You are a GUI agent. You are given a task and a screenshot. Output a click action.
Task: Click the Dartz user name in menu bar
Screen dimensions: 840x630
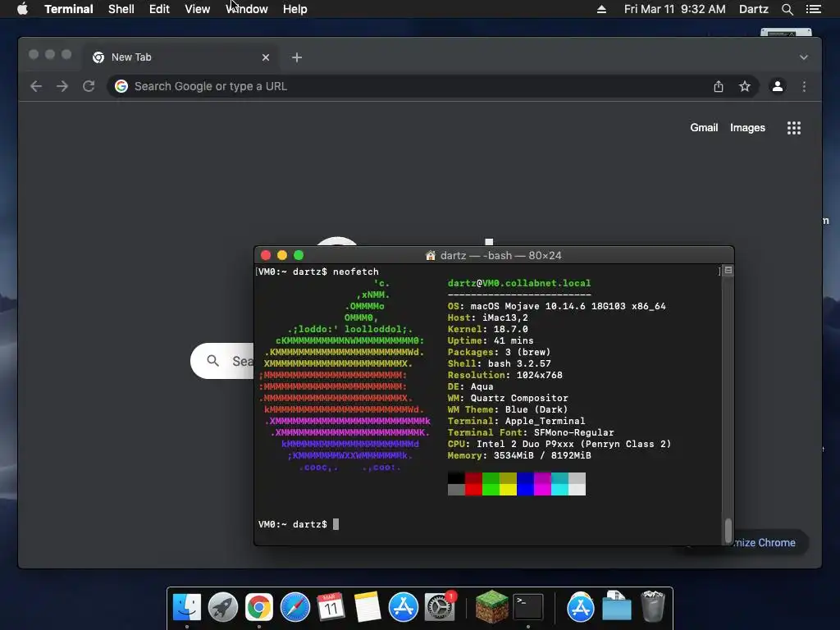point(753,9)
